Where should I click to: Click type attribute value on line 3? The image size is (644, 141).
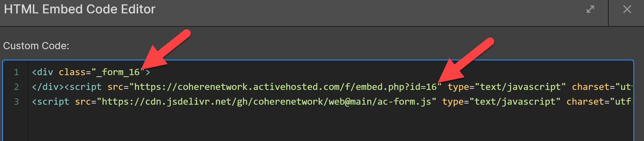point(515,102)
